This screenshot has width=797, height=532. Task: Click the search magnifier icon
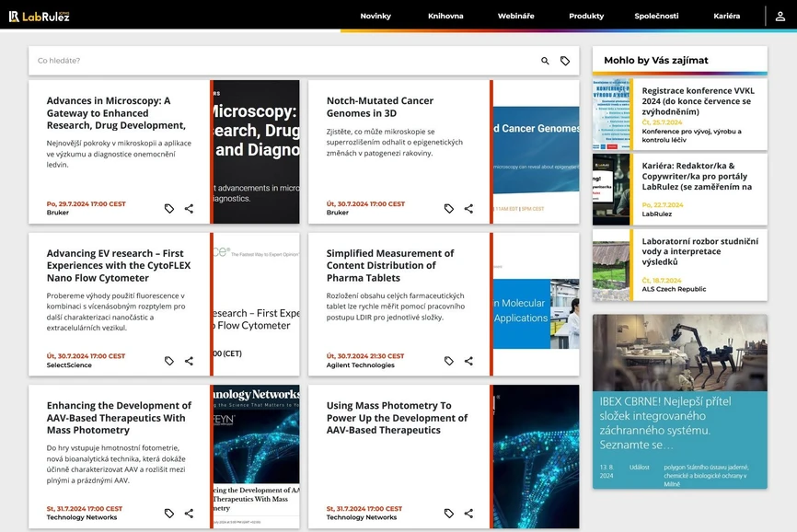[545, 61]
